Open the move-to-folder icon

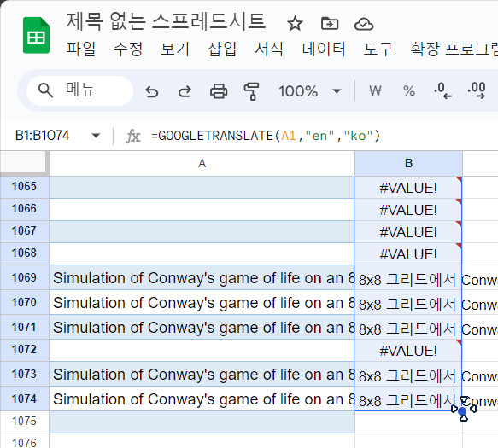(330, 24)
